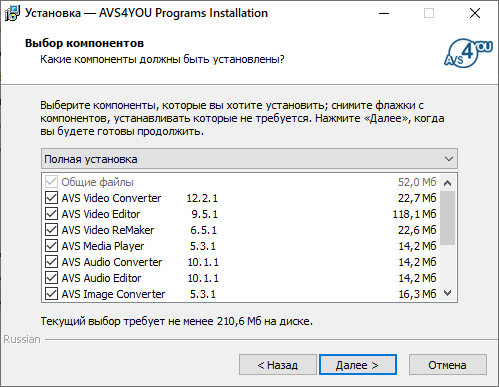Click the 52,0 Мб size value
The height and width of the screenshot is (387, 499).
[x=417, y=182]
